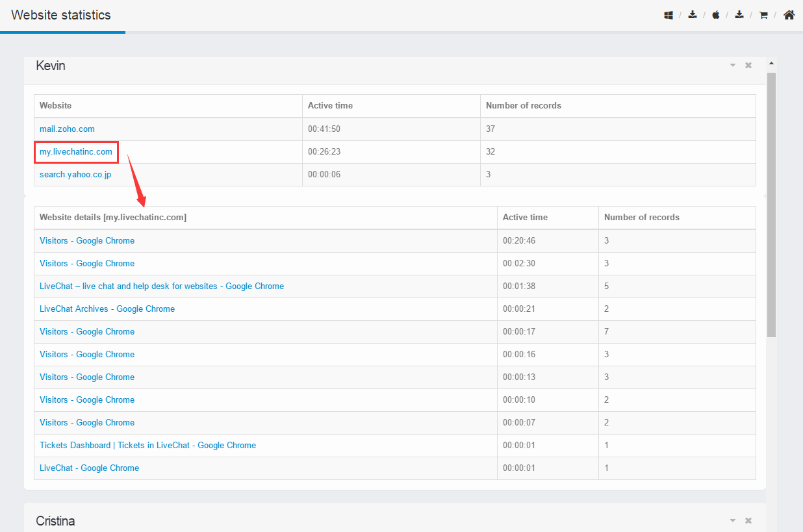Click the Windows logo icon in header
This screenshot has width=803, height=532.
click(669, 15)
